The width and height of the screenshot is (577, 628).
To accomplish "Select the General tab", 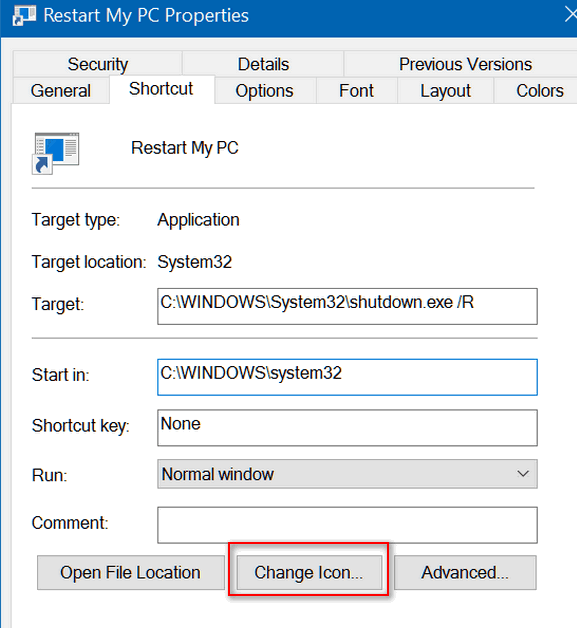I will pyautogui.click(x=61, y=91).
